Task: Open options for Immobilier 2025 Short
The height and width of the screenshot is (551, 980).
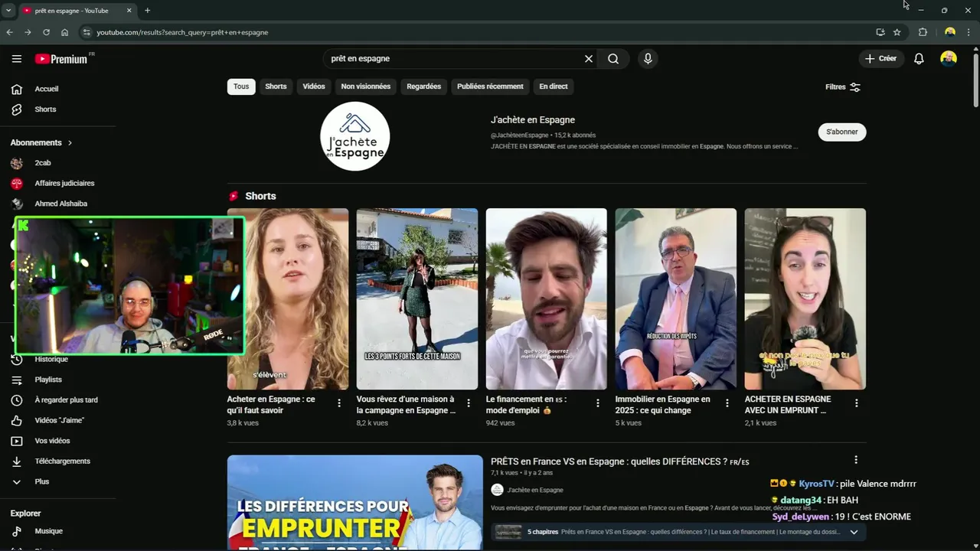Action: click(x=727, y=403)
